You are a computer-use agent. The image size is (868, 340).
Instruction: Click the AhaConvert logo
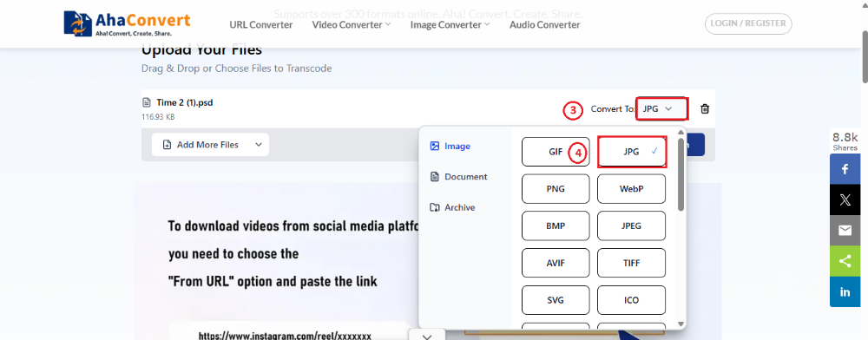[127, 23]
